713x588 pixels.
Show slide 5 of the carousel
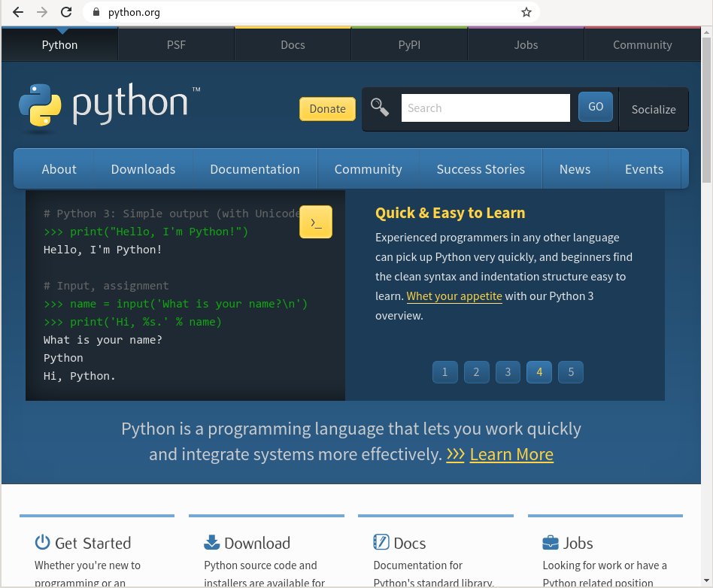pyautogui.click(x=571, y=372)
